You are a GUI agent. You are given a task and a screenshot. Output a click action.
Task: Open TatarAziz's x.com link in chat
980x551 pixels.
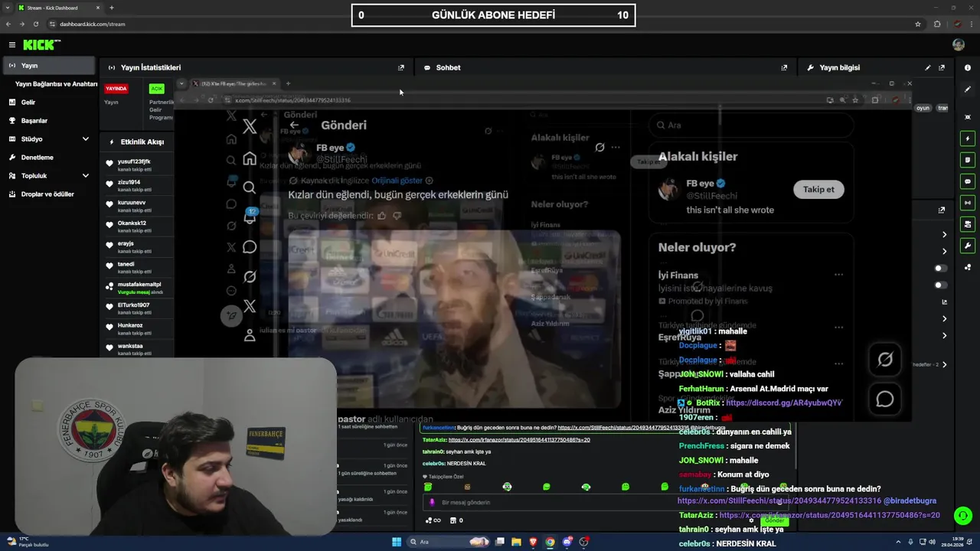518,440
